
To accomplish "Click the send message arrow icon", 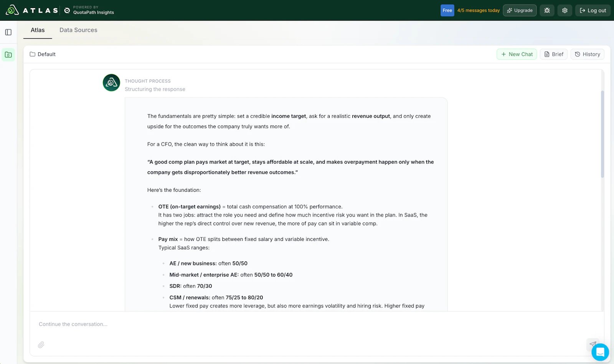I will coord(593,344).
